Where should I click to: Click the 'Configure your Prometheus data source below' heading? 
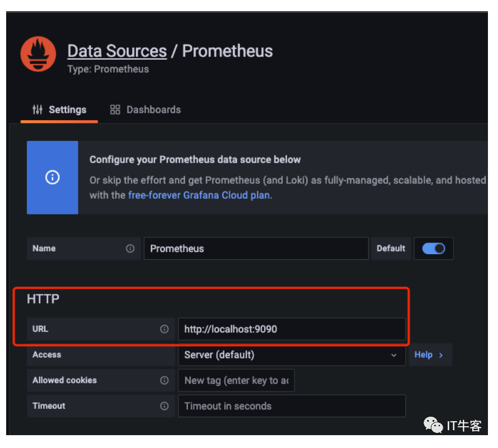[x=195, y=159]
